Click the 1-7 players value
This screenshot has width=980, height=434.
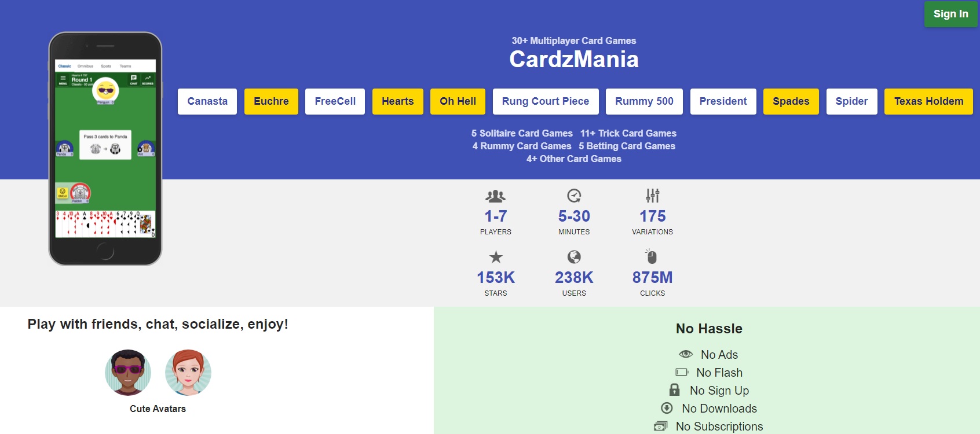point(496,216)
